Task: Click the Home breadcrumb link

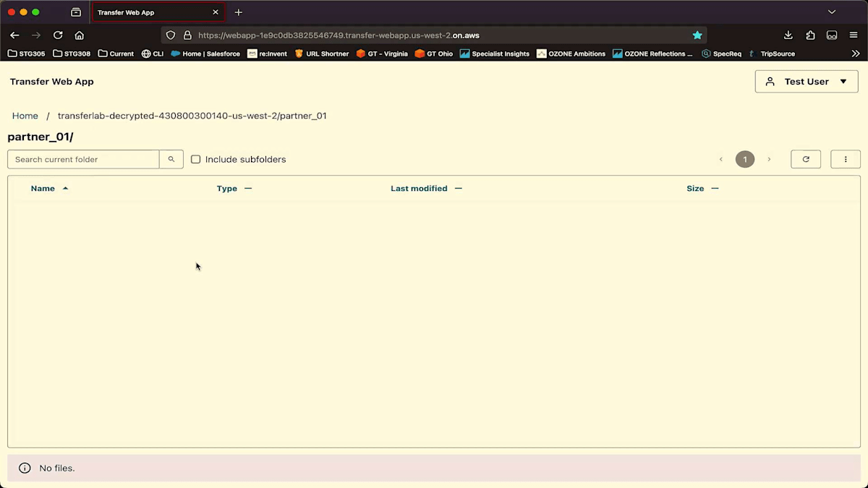Action: [25, 116]
